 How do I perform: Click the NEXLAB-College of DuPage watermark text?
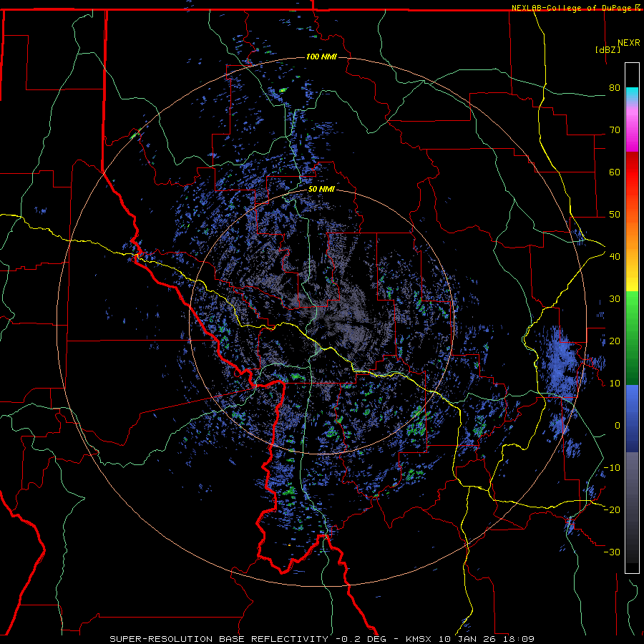coord(572,8)
